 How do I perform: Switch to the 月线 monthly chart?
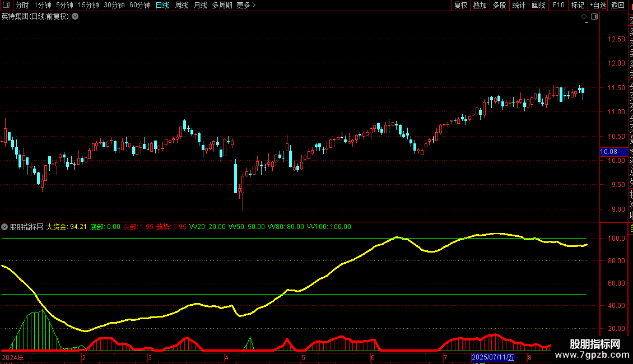click(200, 5)
